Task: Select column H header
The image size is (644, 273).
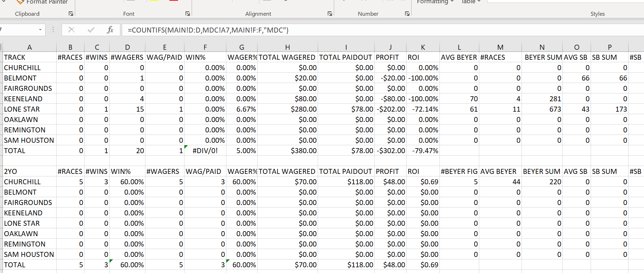Action: (287, 47)
